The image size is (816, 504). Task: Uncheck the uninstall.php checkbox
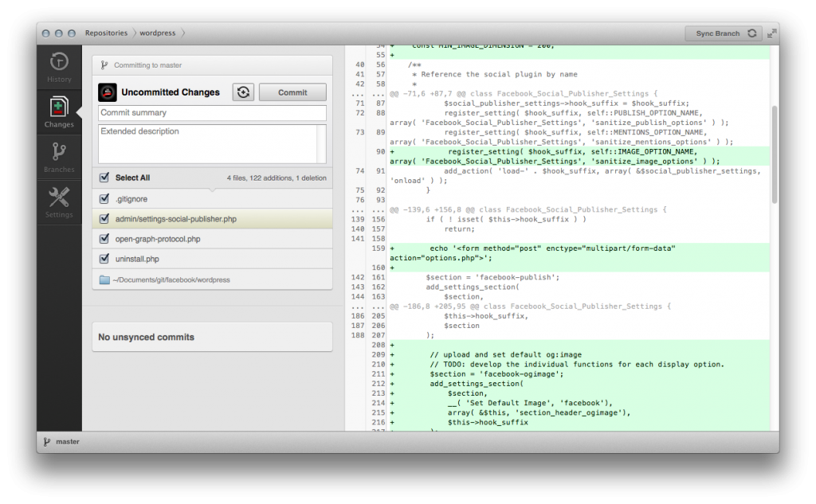(104, 259)
